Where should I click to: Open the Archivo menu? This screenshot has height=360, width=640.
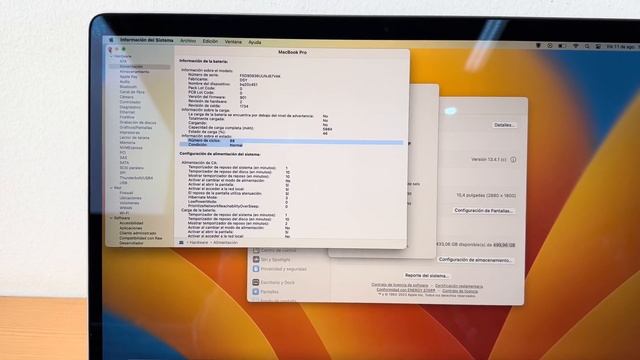188,41
